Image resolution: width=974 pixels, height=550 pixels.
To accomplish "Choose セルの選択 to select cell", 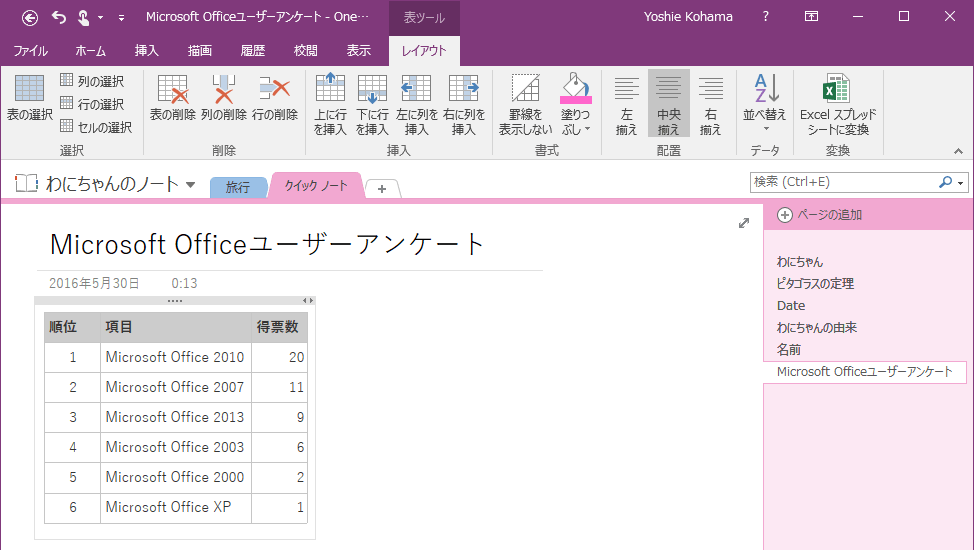I will 96,127.
